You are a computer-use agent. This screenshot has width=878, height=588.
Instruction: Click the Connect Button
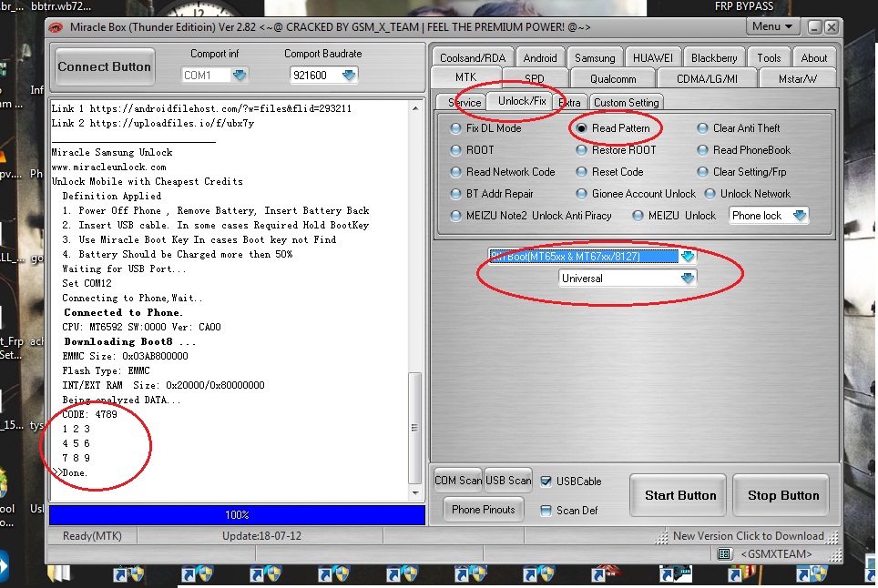(104, 66)
